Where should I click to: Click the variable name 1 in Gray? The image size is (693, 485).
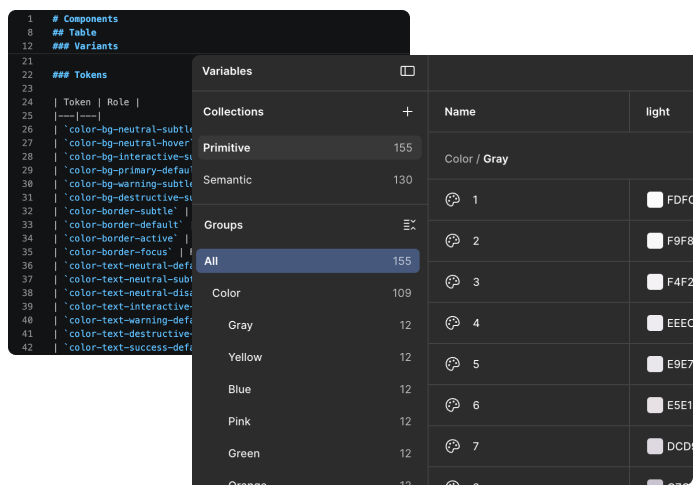[475, 200]
